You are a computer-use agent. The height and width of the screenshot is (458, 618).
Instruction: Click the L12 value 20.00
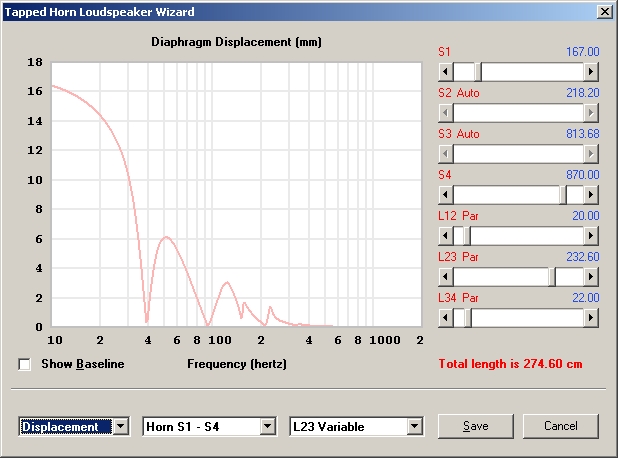point(586,216)
